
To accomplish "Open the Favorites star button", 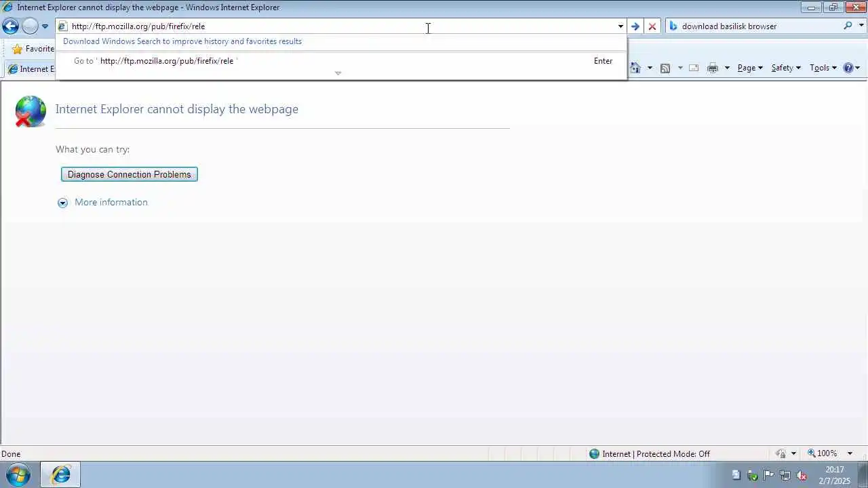I will (x=33, y=49).
